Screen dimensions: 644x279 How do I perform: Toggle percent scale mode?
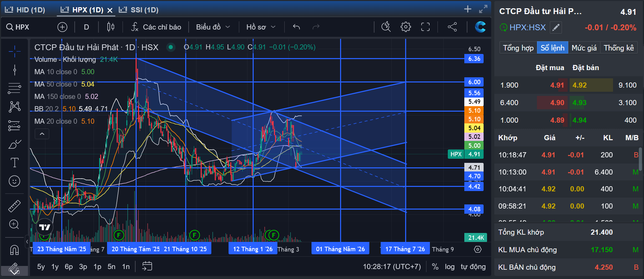click(x=435, y=267)
